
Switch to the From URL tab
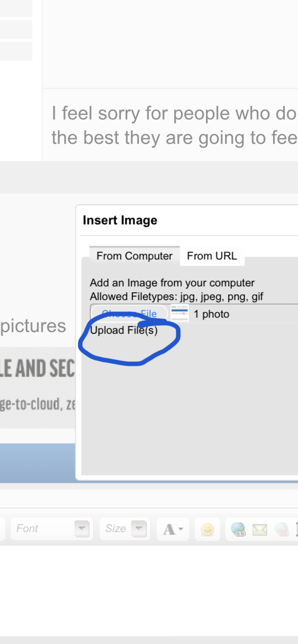click(x=212, y=256)
